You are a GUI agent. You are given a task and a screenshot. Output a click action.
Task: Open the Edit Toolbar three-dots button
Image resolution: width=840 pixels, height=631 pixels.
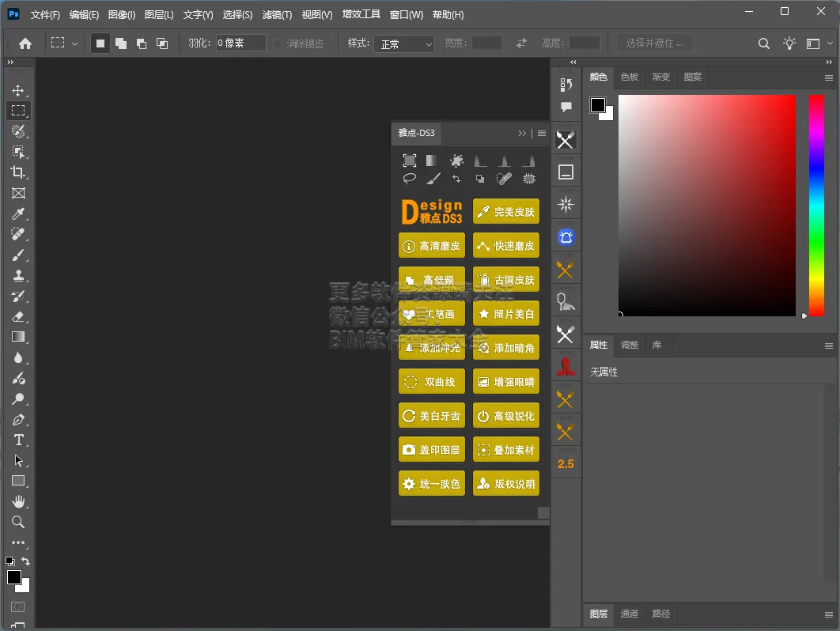click(x=18, y=542)
